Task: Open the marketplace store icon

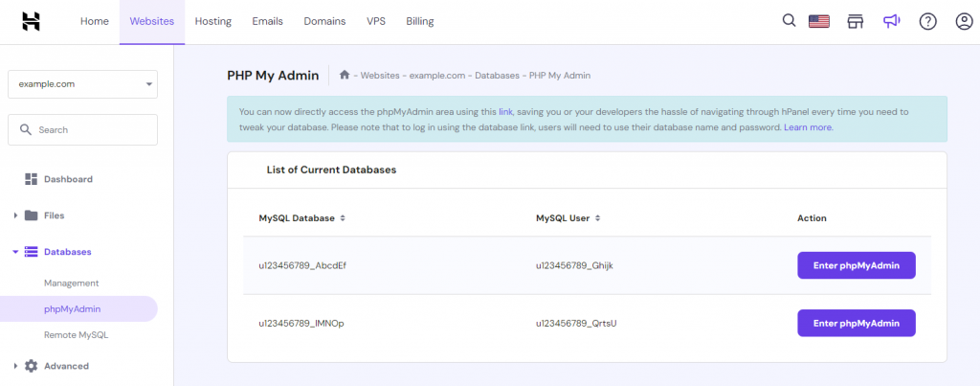Action: point(855,22)
